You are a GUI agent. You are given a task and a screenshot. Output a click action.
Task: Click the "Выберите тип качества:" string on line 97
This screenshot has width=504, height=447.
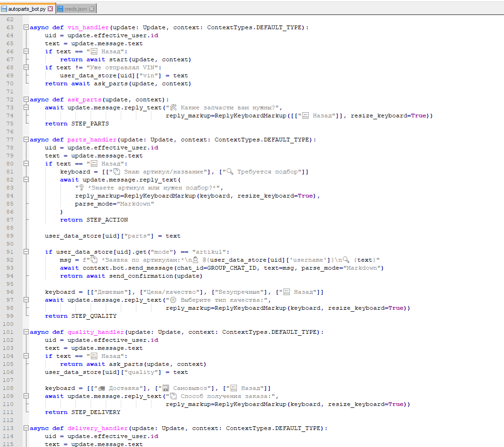tap(217, 300)
